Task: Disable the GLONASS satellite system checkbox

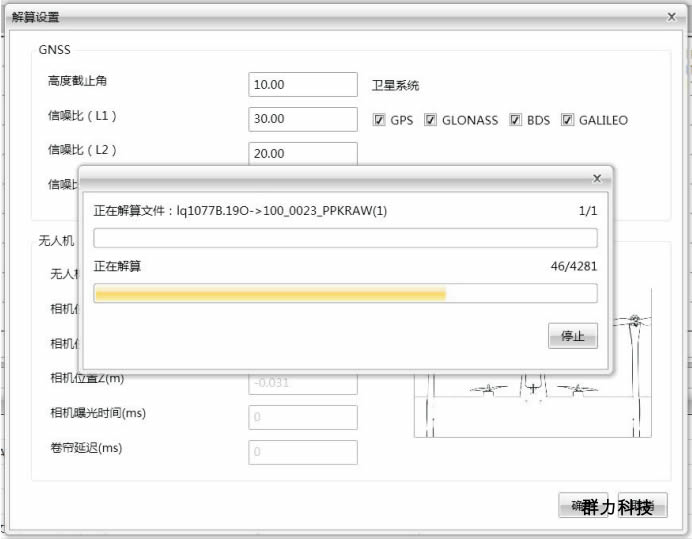Action: 431,120
